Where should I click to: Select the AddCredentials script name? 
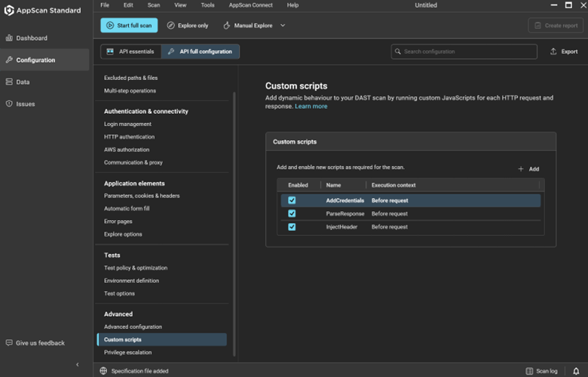345,201
